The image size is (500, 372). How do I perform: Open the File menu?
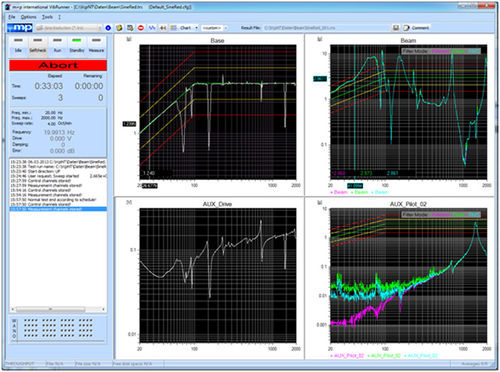coord(12,17)
